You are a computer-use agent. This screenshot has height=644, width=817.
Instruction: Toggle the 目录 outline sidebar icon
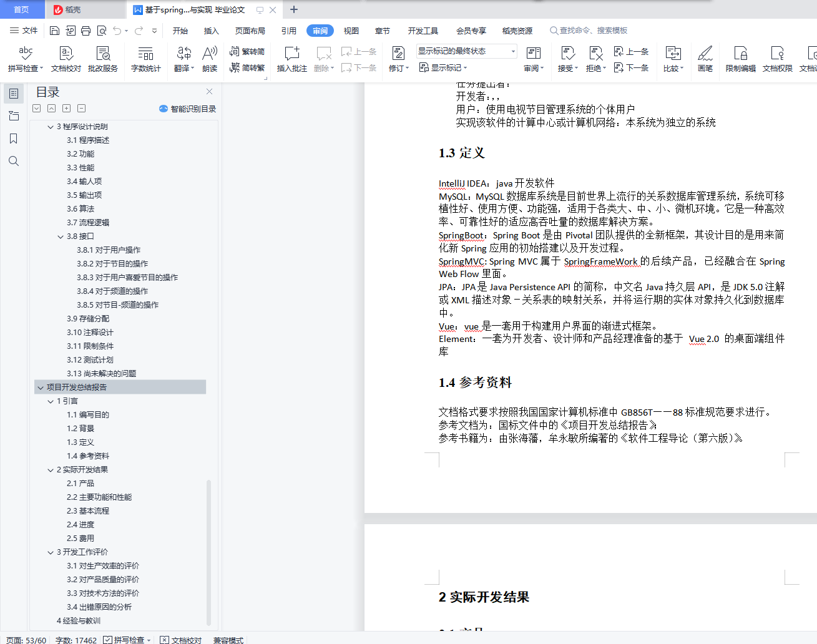pyautogui.click(x=13, y=94)
